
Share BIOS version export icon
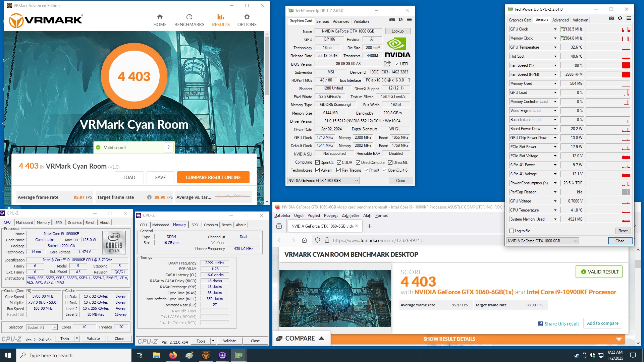[387, 63]
